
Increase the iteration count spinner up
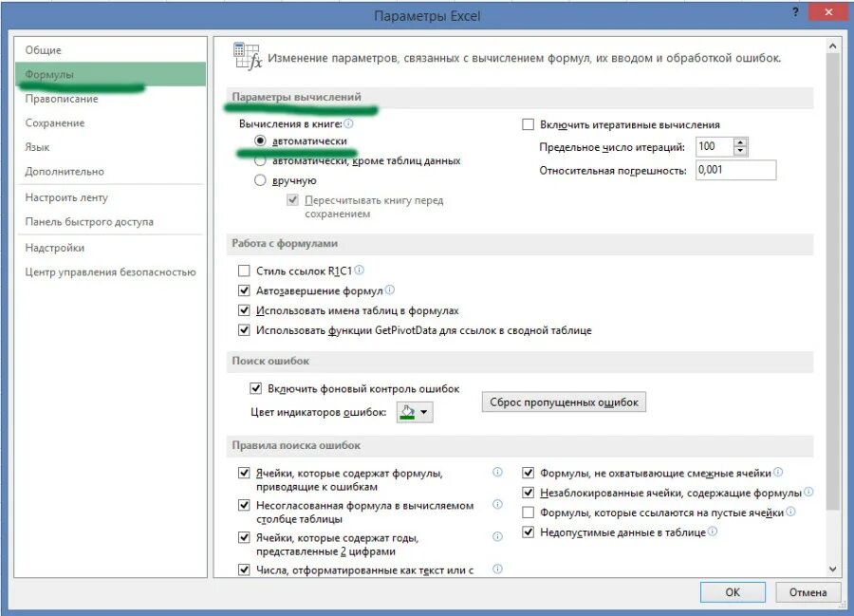pos(740,142)
